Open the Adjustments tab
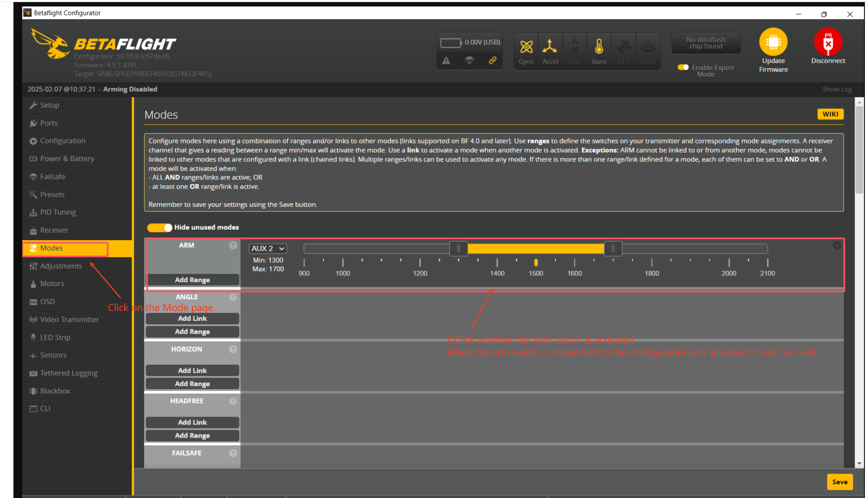This screenshot has height=498, width=868. coord(77,266)
